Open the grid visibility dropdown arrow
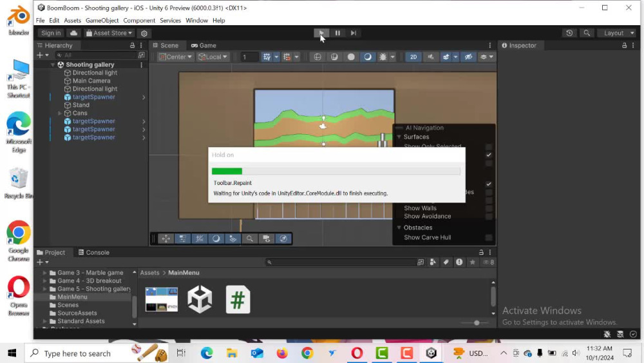 [276, 57]
